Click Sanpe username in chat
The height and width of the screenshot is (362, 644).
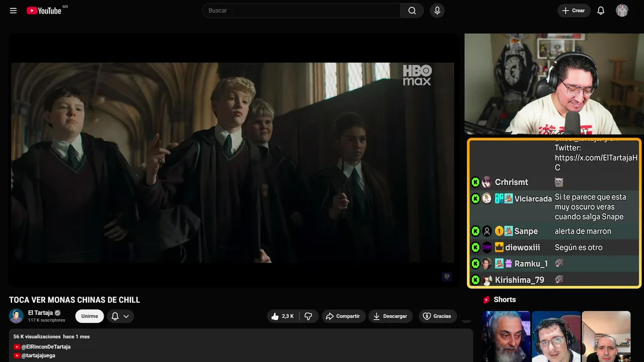tap(526, 231)
